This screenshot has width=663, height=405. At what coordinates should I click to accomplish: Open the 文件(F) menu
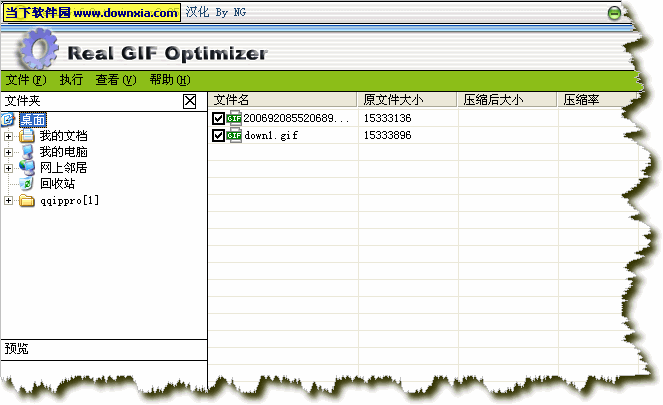coord(26,80)
